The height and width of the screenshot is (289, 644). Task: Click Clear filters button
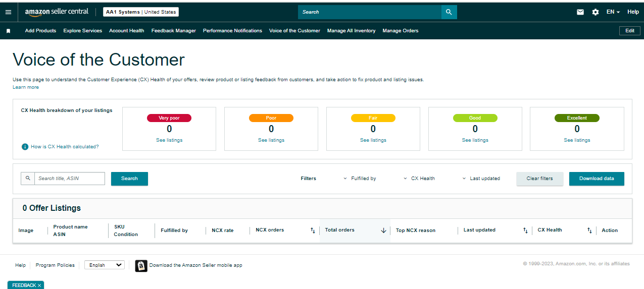pos(539,179)
